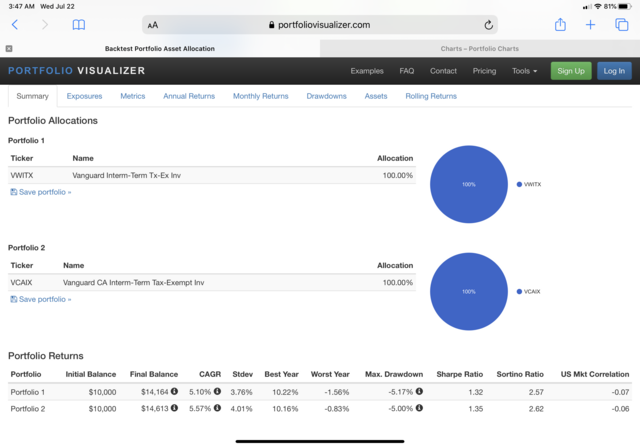Click the VWITX pie chart
The height and width of the screenshot is (447, 640).
[x=469, y=185]
